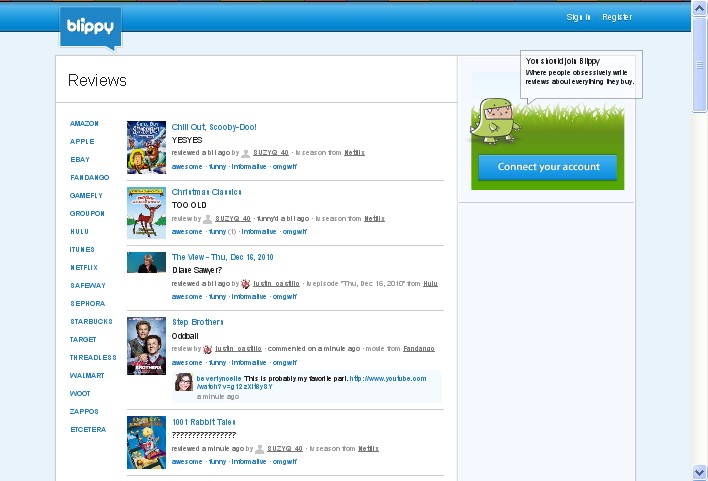The width and height of the screenshot is (708, 481).
Task: Filter reviews by Safeway
Action: point(88,285)
